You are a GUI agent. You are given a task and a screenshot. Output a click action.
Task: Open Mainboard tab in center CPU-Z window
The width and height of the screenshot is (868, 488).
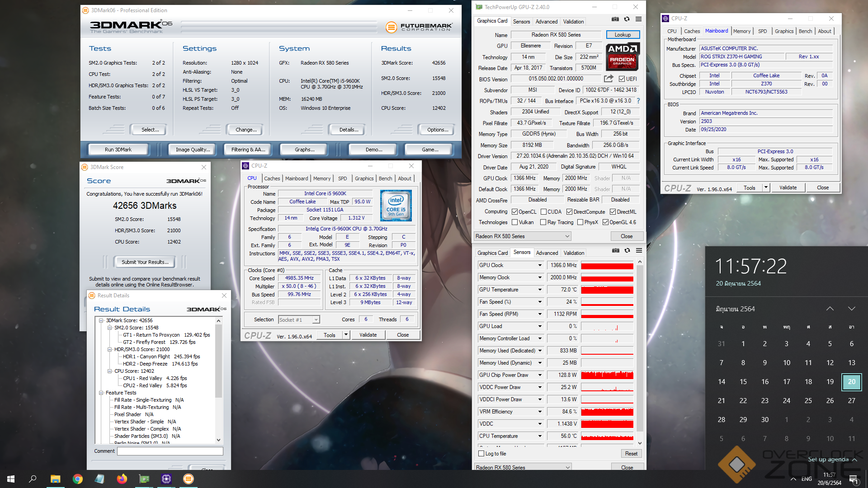point(296,178)
